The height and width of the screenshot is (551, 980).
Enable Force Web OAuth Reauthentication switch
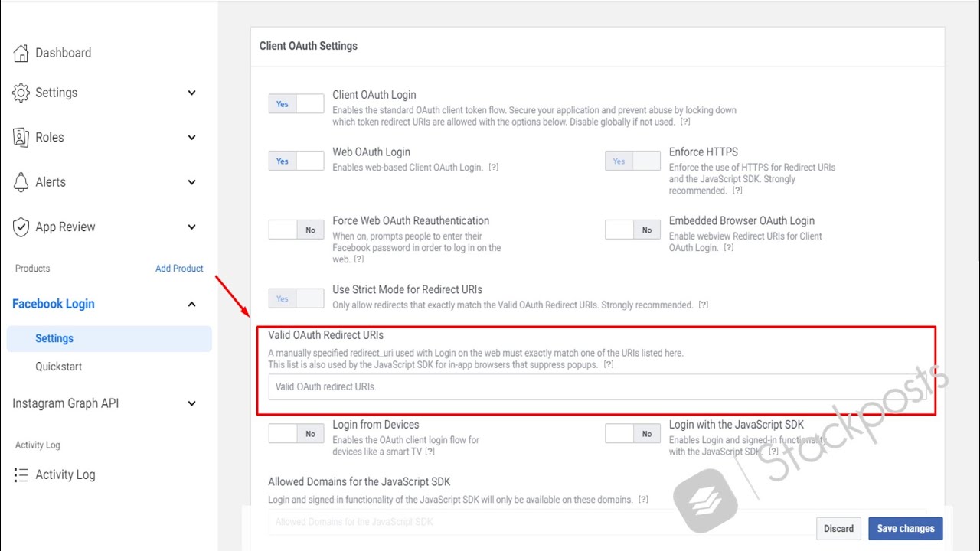[296, 230]
